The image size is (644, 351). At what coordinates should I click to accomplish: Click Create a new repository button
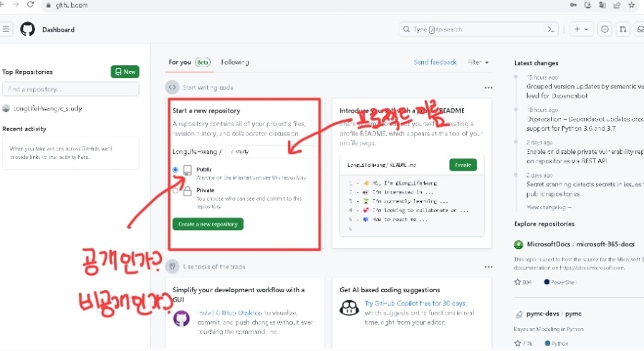[208, 224]
